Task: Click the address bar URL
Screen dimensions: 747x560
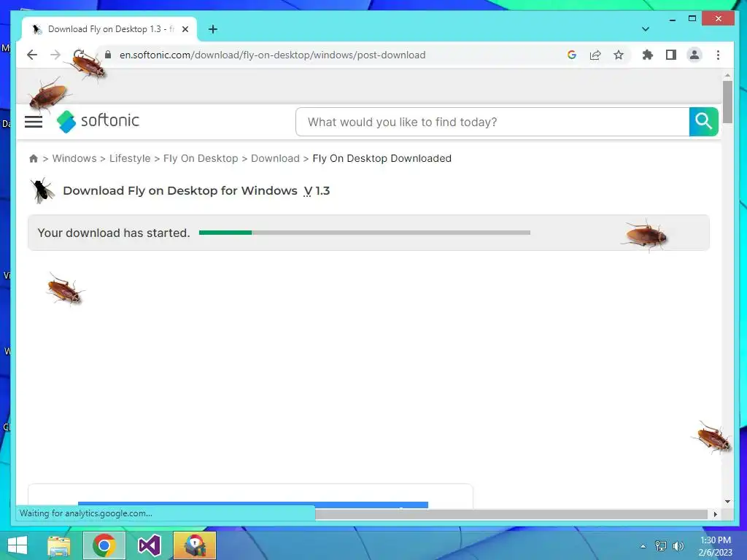Action: click(x=273, y=55)
